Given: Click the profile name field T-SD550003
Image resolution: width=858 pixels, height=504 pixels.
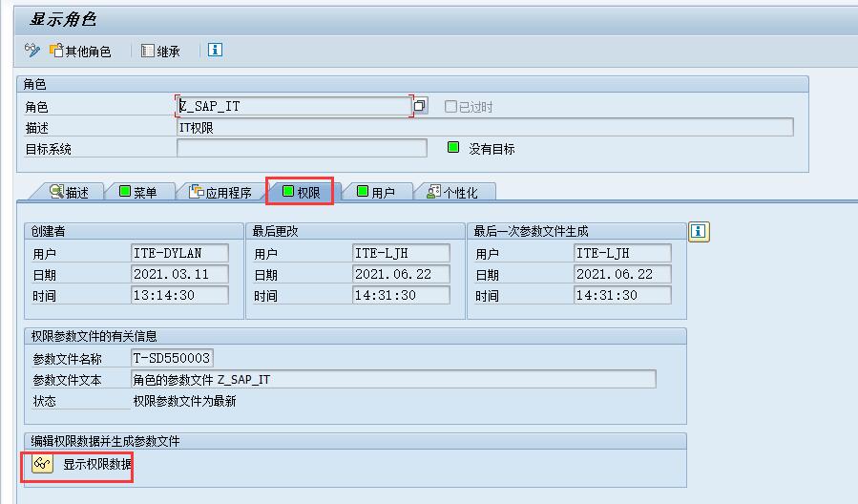Looking at the screenshot, I should pyautogui.click(x=172, y=358).
